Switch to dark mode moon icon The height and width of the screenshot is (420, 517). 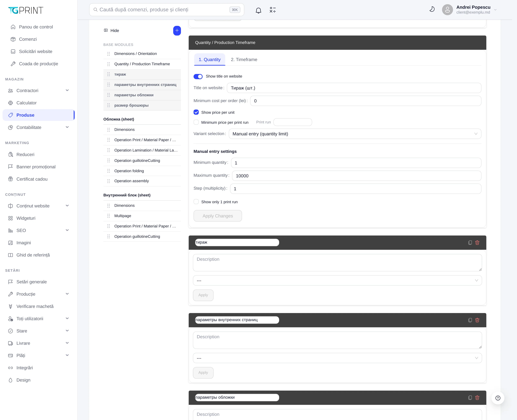pos(432,9)
